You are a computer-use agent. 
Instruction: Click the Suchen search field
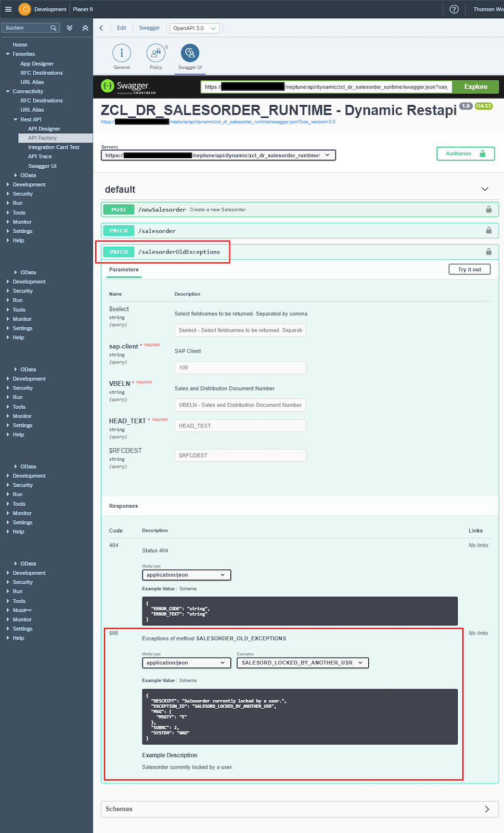[x=27, y=28]
